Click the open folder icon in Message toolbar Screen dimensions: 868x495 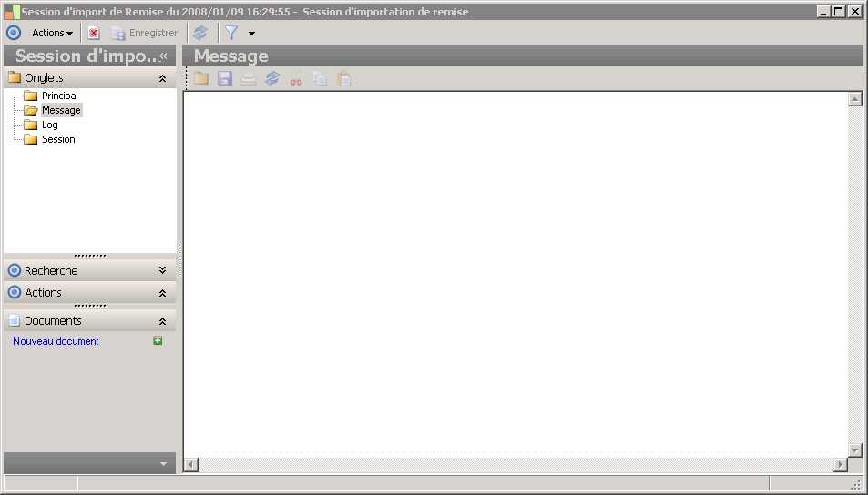coord(201,78)
